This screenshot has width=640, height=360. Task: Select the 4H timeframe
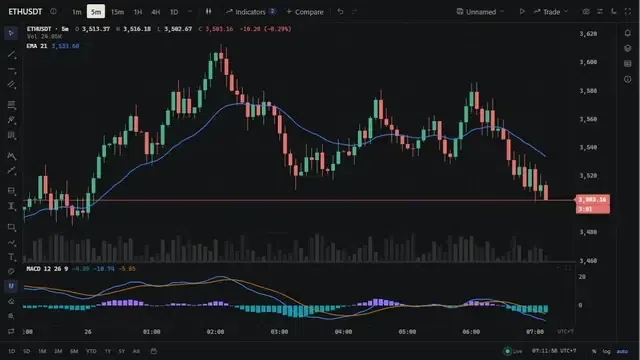pyautogui.click(x=156, y=12)
